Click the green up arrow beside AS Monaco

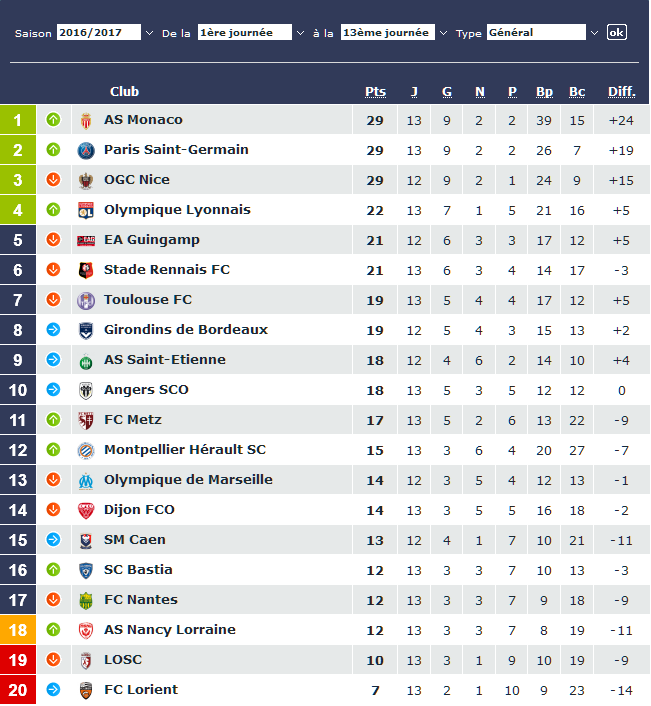(53, 119)
